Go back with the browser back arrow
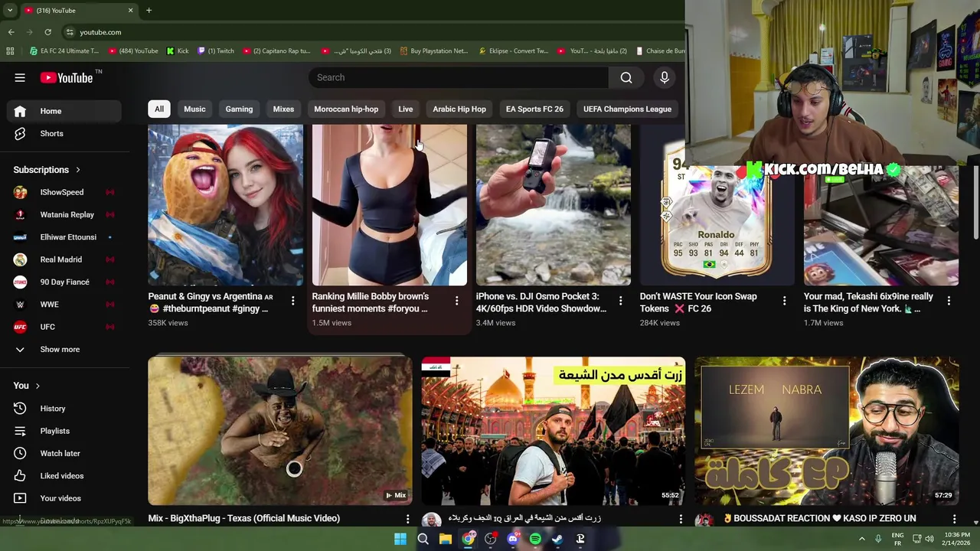Image resolution: width=980 pixels, height=551 pixels. coord(11,32)
